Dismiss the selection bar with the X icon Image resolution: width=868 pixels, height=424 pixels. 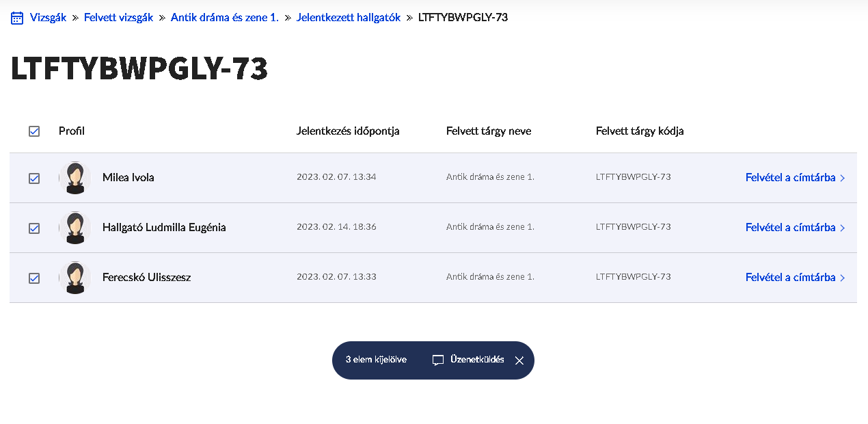pyautogui.click(x=519, y=360)
